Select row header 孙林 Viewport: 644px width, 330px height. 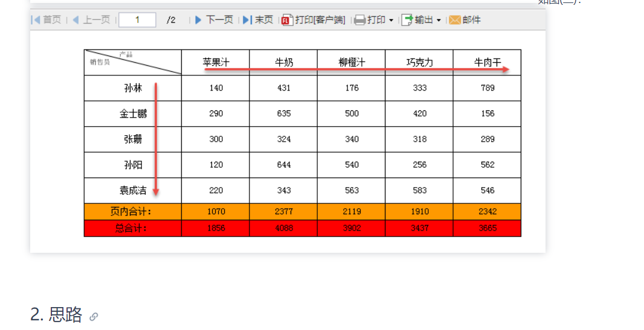pyautogui.click(x=133, y=88)
